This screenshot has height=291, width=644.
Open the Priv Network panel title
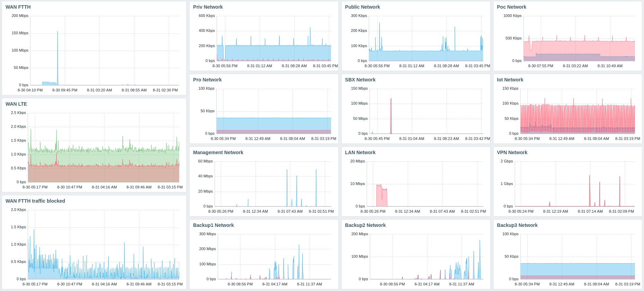[x=208, y=7]
